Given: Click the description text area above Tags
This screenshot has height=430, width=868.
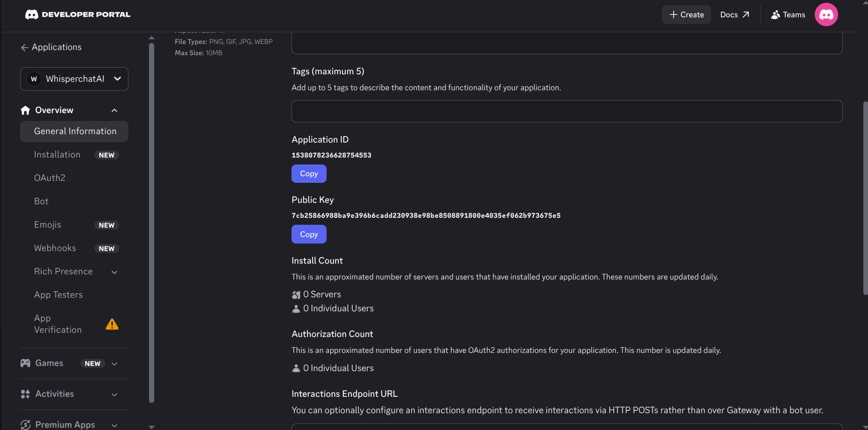Looking at the screenshot, I should 567,43.
